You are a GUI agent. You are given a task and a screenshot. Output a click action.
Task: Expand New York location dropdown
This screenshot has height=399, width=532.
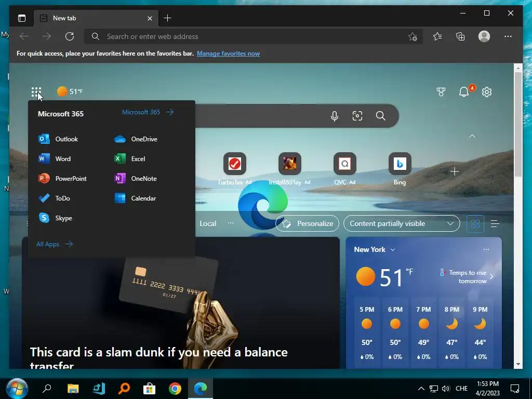(393, 250)
